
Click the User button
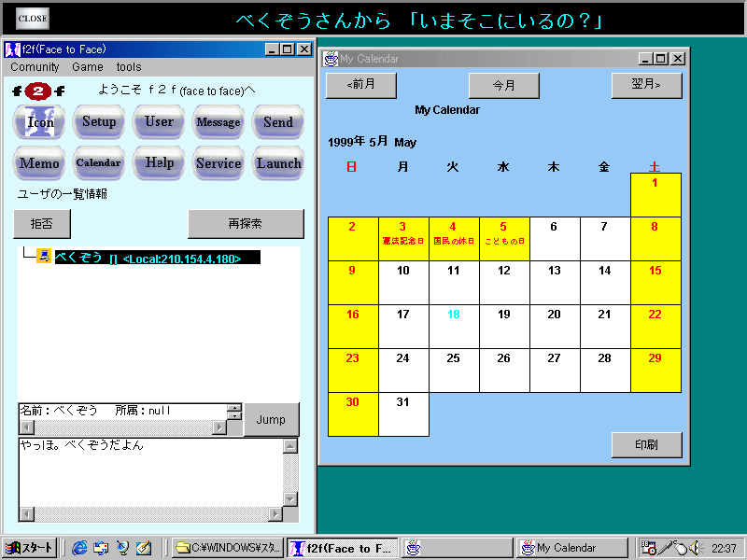(159, 122)
